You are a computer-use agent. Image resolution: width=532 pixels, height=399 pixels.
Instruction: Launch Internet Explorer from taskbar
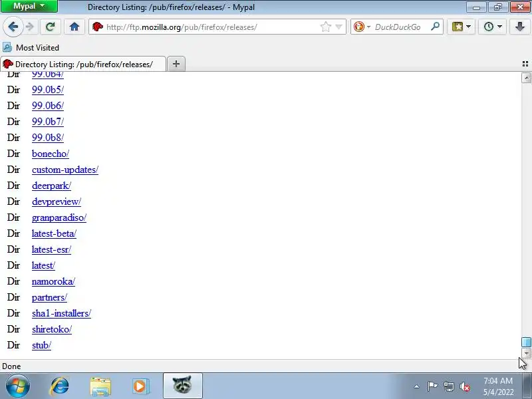click(x=60, y=386)
